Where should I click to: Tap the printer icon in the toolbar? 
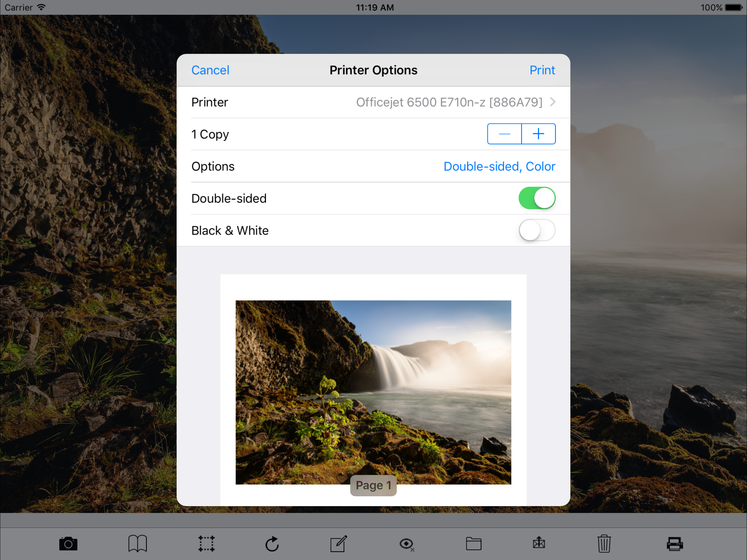click(675, 544)
